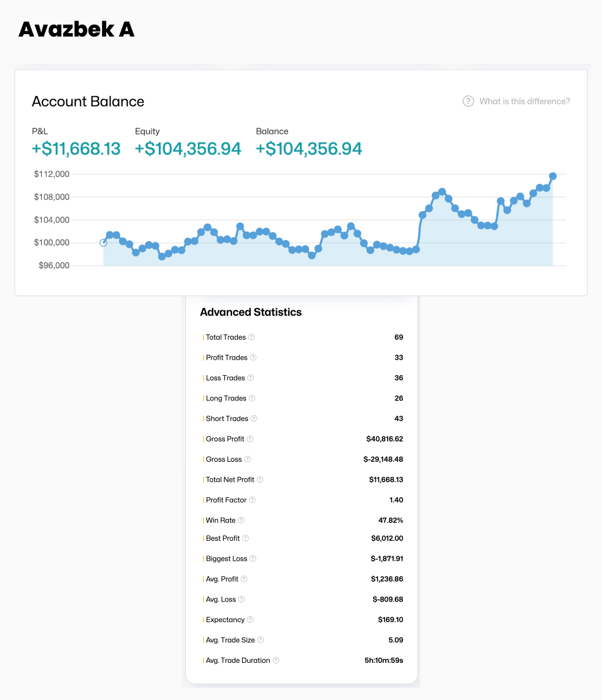
Task: Open the Gross Profit info tooltip icon
Action: (250, 439)
